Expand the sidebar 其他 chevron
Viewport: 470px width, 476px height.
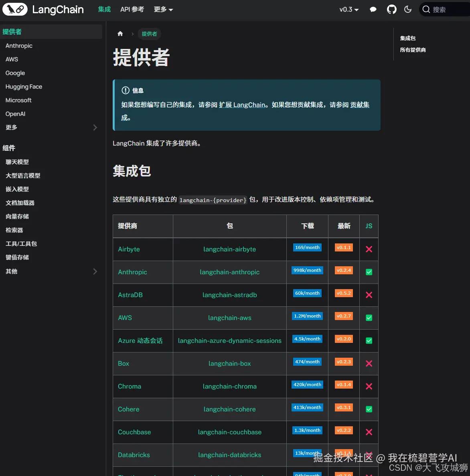pos(95,271)
